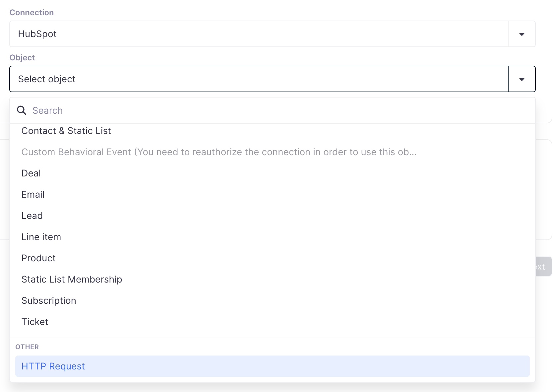
Task: Choose Subscription from the list
Action: (49, 301)
